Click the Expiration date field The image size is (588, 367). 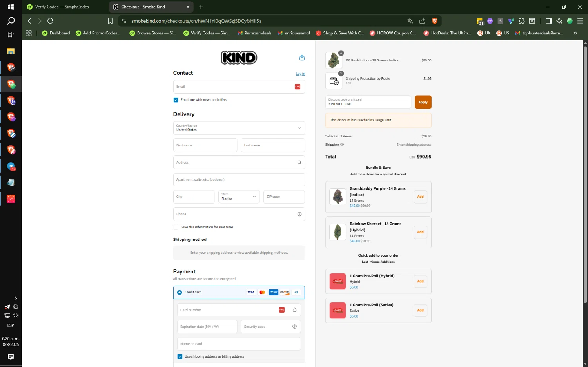[207, 327]
